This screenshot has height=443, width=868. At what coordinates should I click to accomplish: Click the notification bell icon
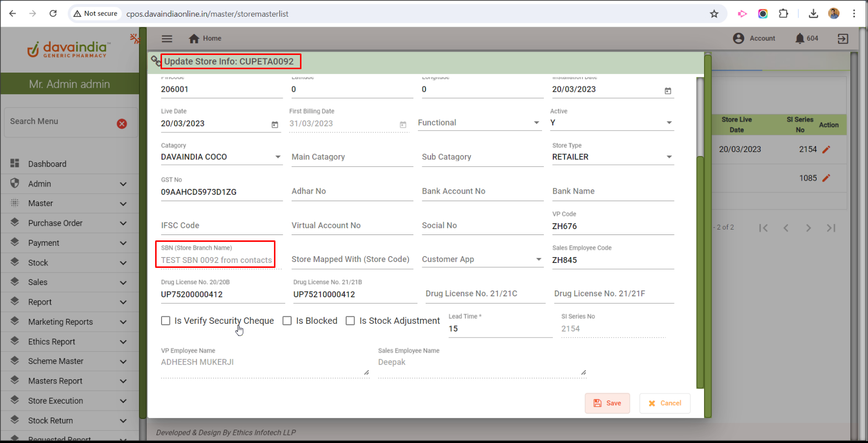tap(800, 38)
